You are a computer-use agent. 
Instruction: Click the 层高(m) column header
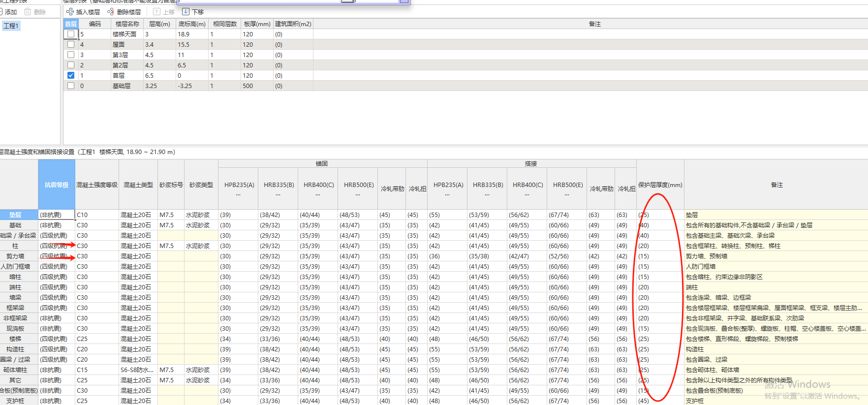click(159, 24)
